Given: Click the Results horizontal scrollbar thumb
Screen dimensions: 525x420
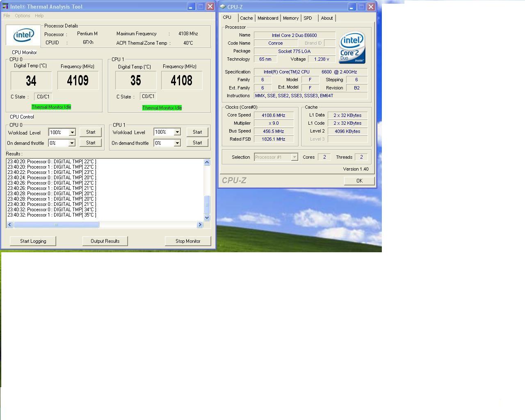Looking at the screenshot, I should (x=56, y=224).
